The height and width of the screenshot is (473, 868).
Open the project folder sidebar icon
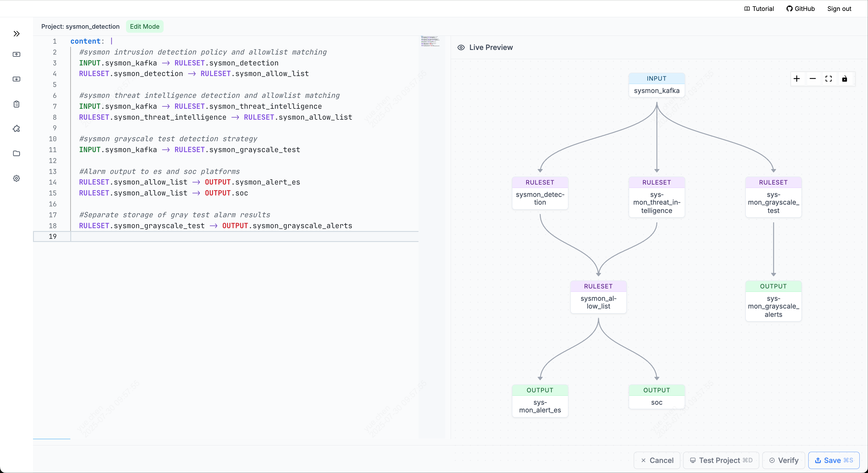(x=17, y=154)
